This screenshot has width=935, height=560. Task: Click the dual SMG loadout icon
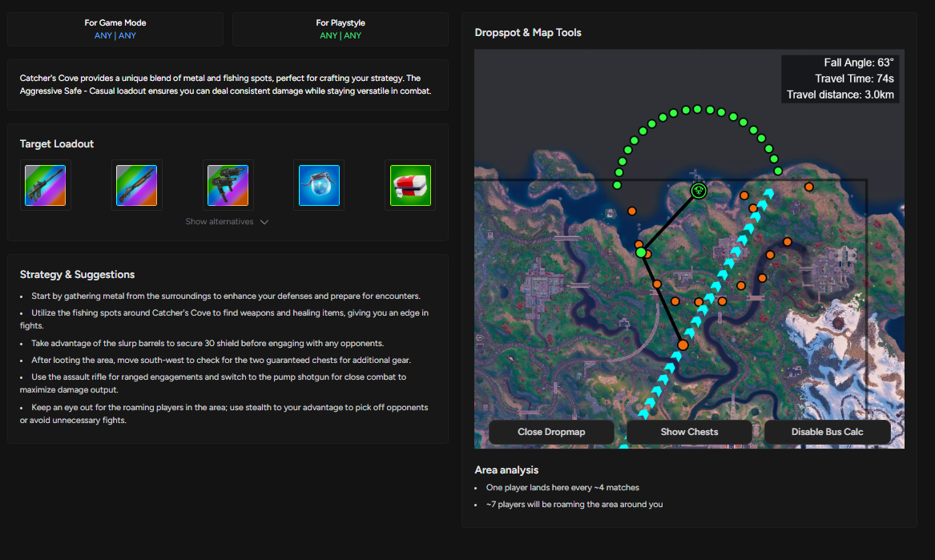coord(228,185)
